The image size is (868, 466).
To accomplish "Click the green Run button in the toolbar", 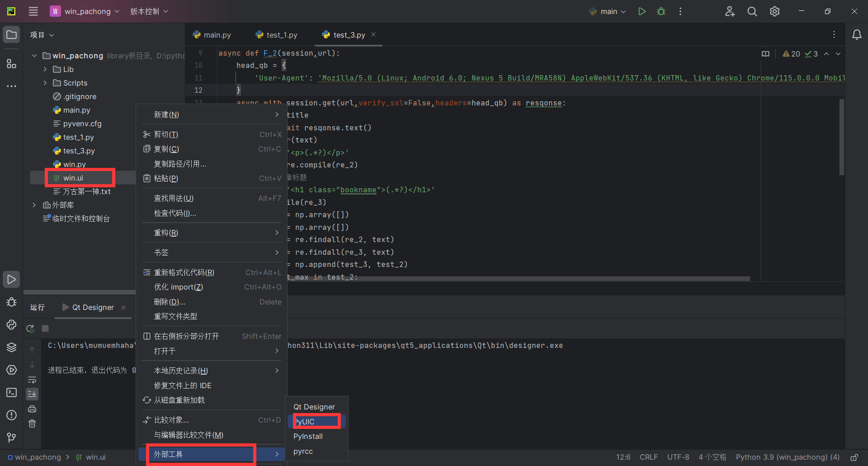I will tap(642, 11).
